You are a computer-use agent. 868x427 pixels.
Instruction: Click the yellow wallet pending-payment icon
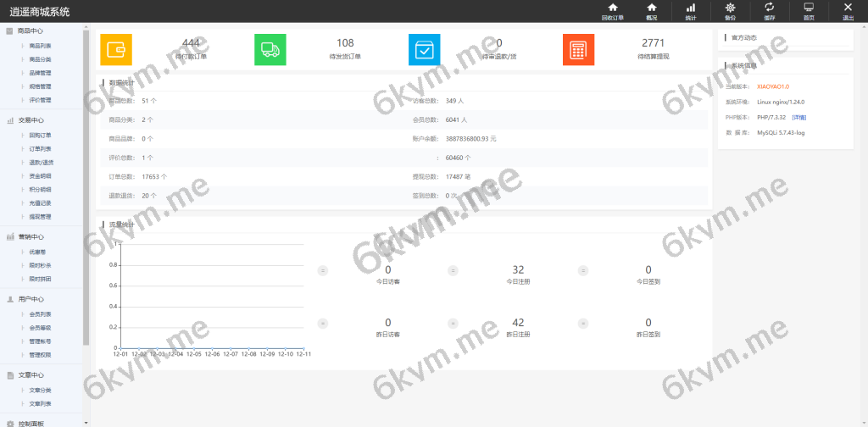(x=116, y=50)
